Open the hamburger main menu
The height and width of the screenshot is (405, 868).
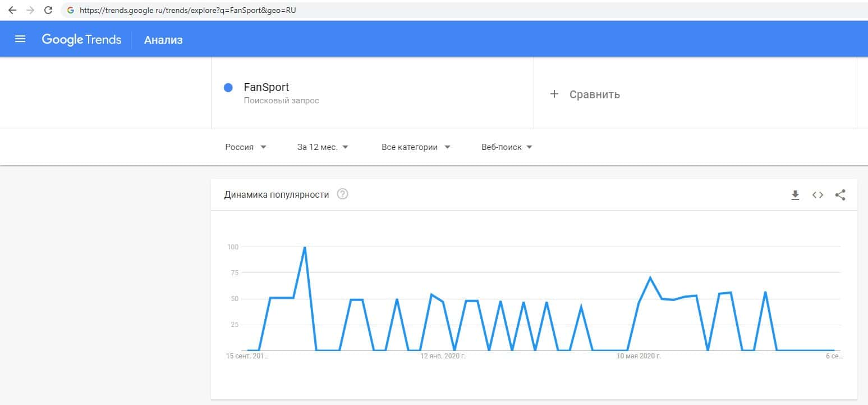pos(20,39)
